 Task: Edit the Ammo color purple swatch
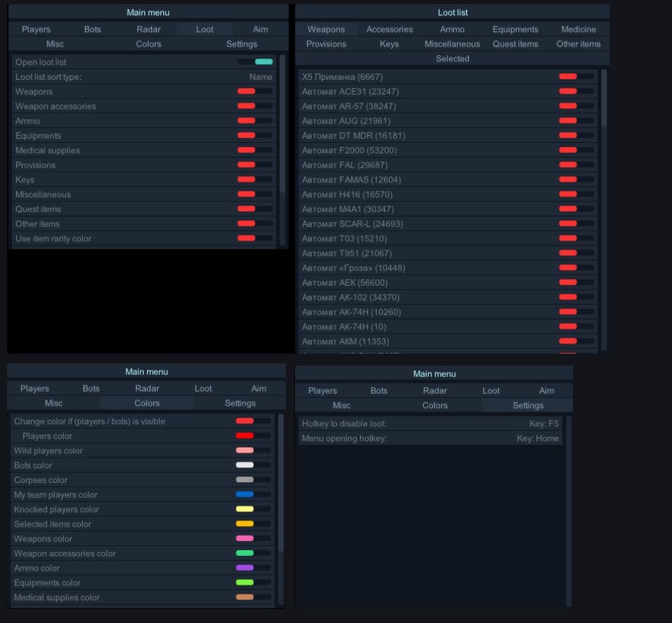[x=245, y=568]
